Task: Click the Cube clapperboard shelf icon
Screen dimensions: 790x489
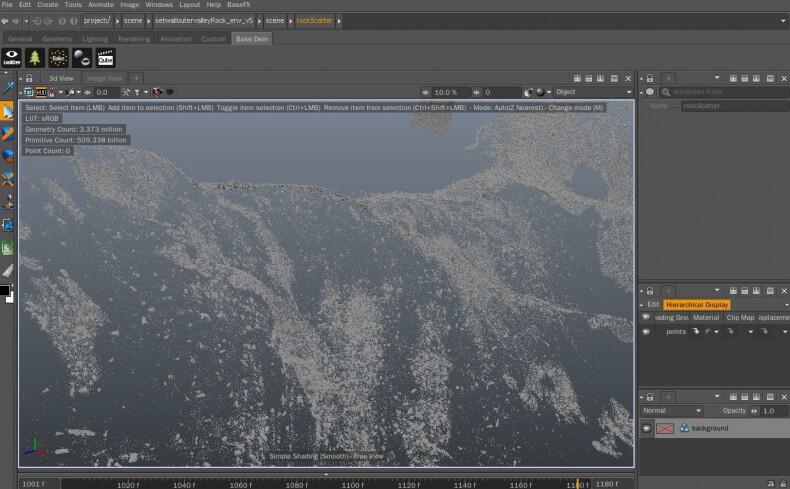Action: [106, 58]
